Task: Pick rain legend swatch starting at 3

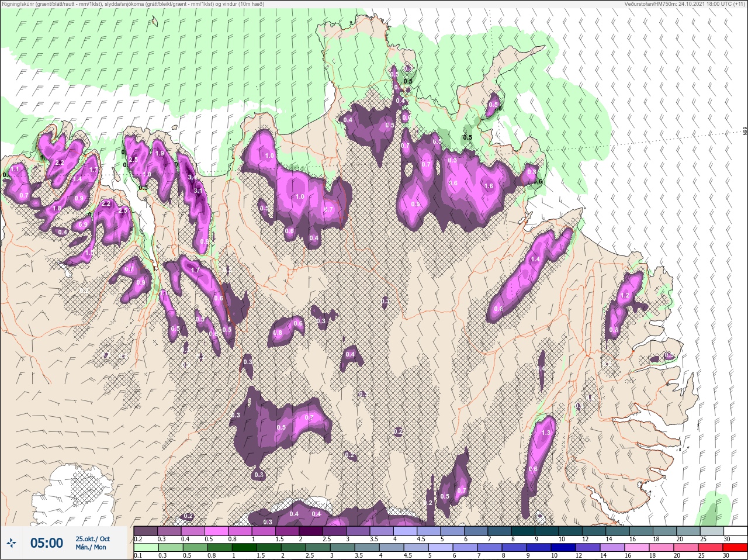Action: pyautogui.click(x=342, y=548)
